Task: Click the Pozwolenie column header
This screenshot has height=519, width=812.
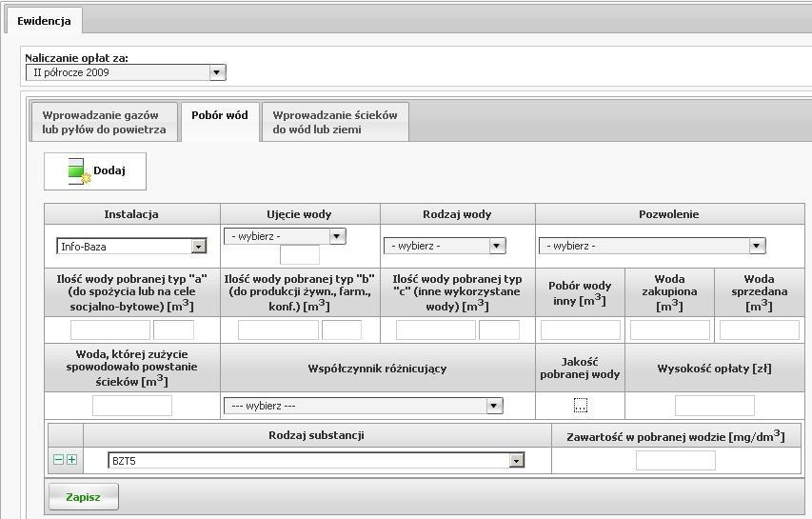Action: [x=669, y=214]
